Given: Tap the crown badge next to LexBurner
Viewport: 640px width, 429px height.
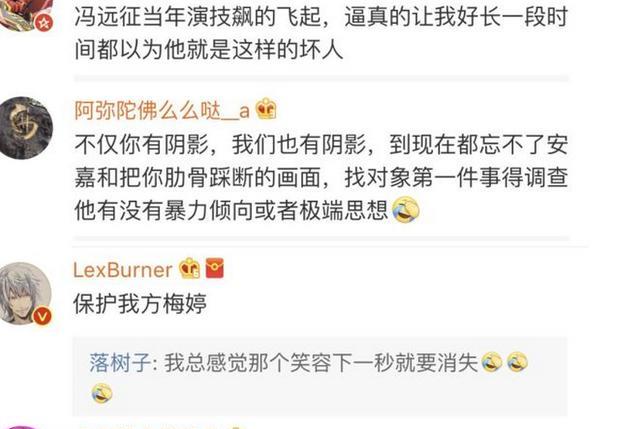Looking at the screenshot, I should pos(190,269).
